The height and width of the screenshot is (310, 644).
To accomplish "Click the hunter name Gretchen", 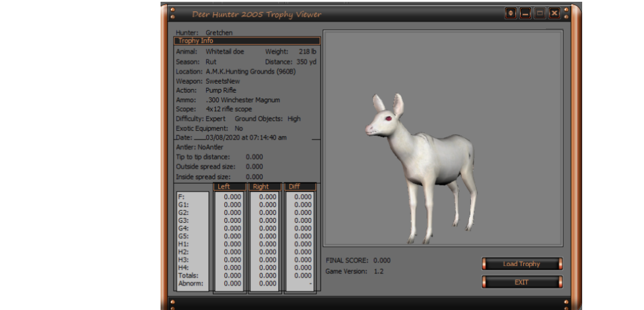I will coord(219,32).
